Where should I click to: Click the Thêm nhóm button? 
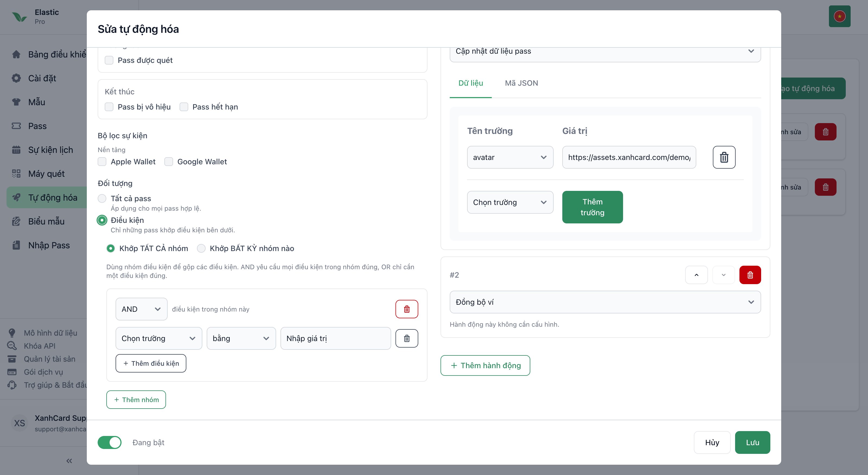pos(136,400)
